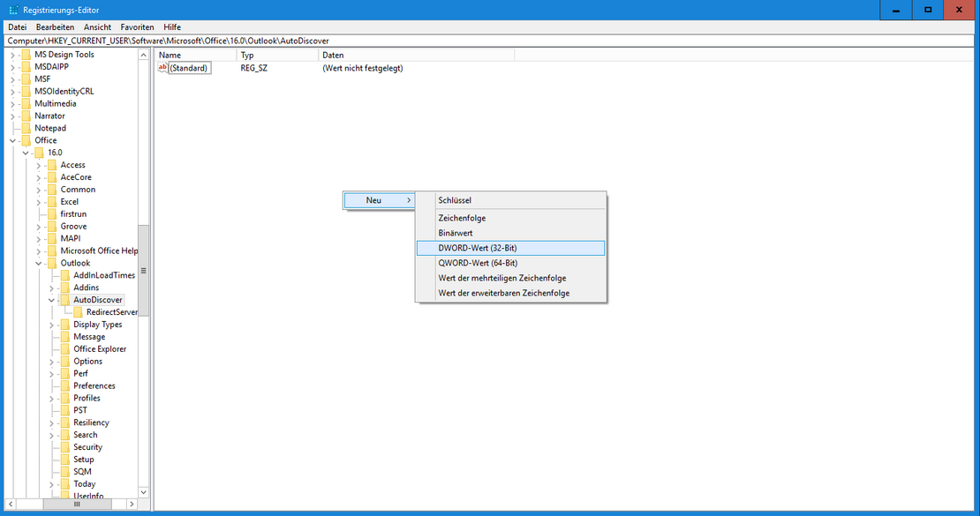
Task: Choose DWORD-Wert (32-Bit) from submenu
Action: click(x=510, y=248)
